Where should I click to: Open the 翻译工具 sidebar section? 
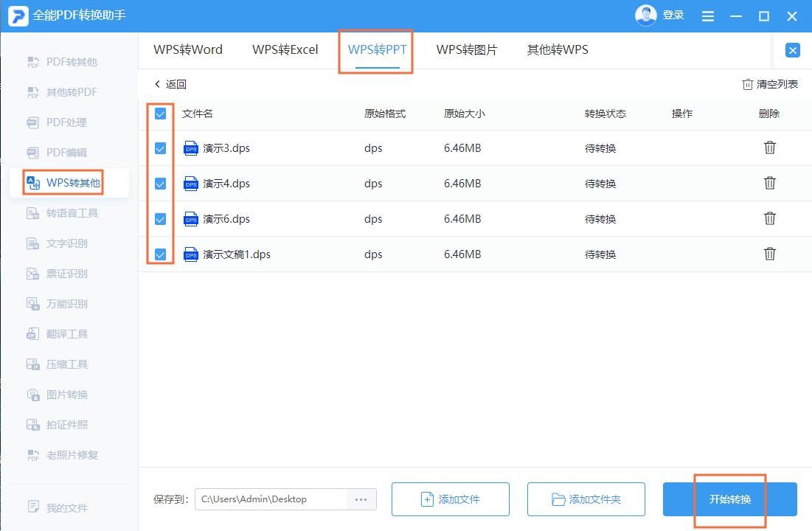(57, 334)
